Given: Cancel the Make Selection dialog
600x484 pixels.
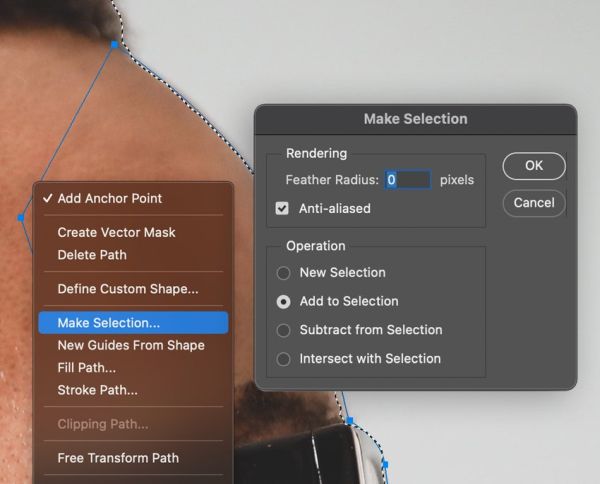Looking at the screenshot, I should tap(534, 203).
